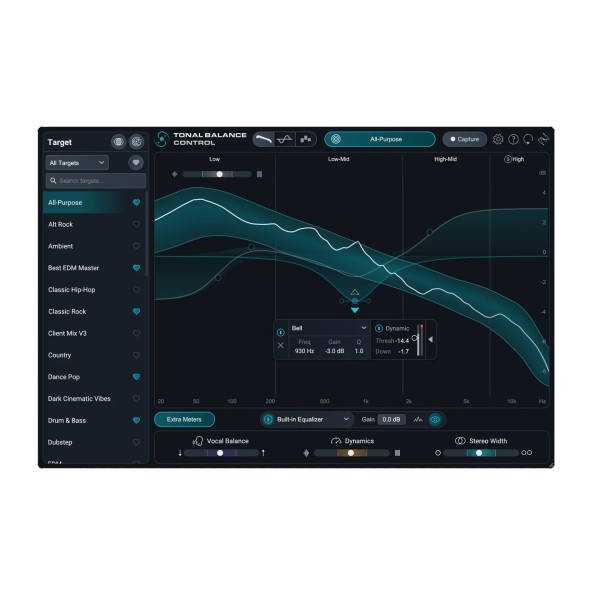Click the Capture button
The width and height of the screenshot is (600, 600).
click(465, 139)
